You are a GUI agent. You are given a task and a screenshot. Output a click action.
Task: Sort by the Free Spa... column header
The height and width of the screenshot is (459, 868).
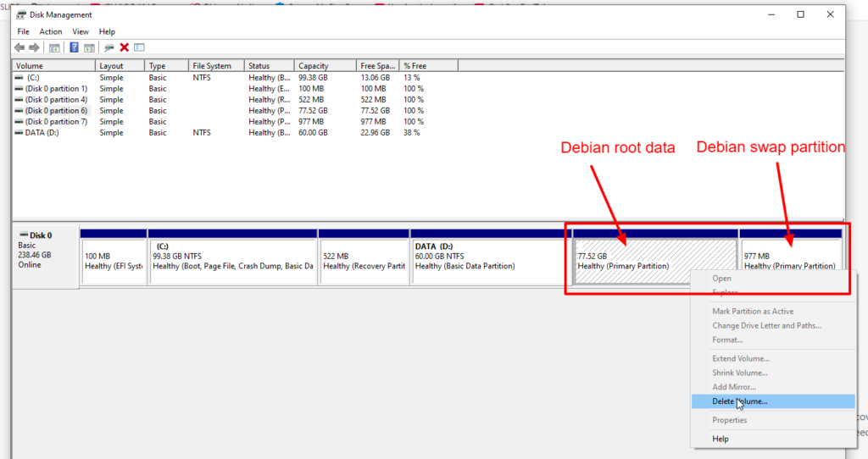tap(377, 66)
